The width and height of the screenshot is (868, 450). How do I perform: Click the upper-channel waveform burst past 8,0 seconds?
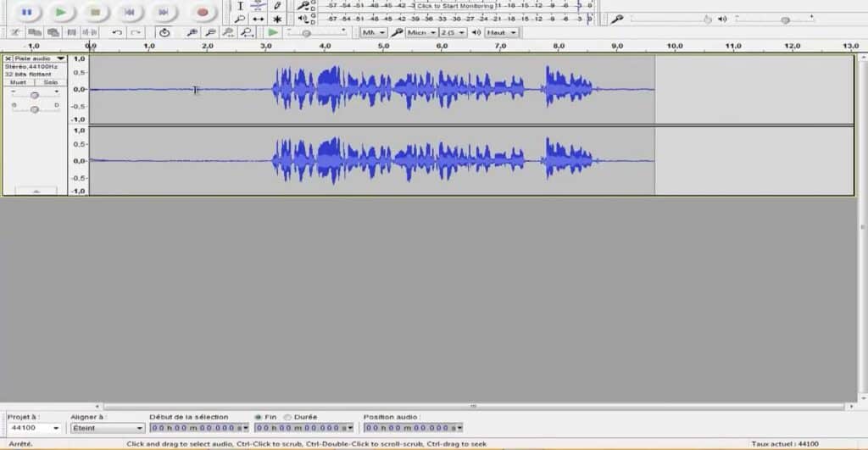(x=569, y=87)
